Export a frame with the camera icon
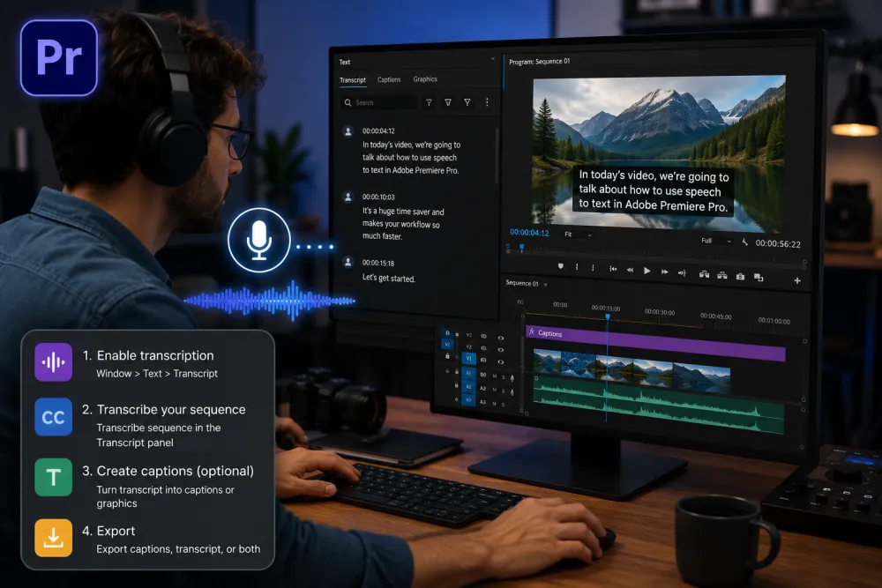The width and height of the screenshot is (882, 588). coord(740,276)
